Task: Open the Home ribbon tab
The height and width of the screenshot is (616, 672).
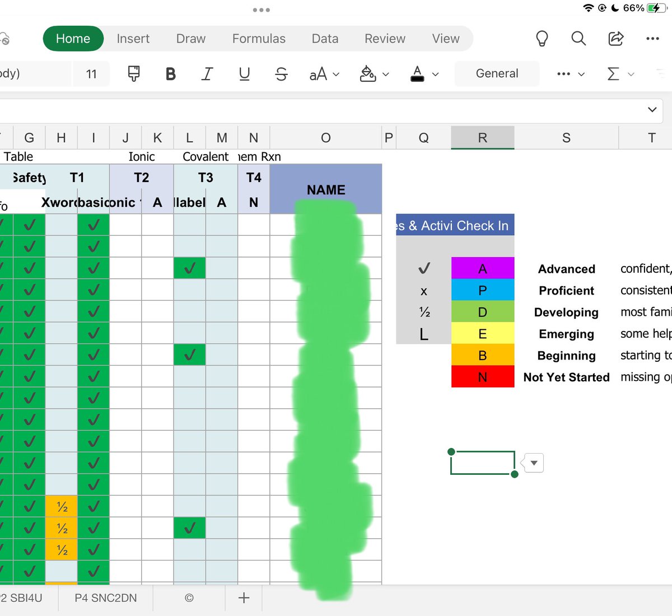Action: [x=73, y=39]
